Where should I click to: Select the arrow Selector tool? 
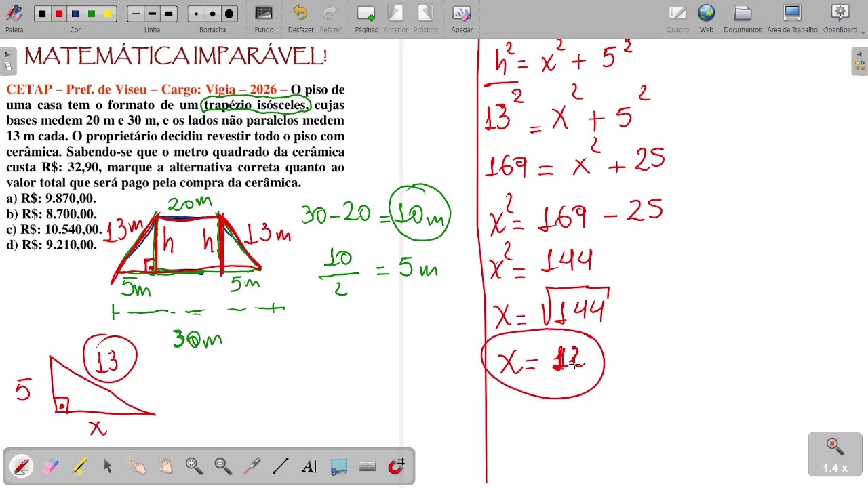[108, 466]
